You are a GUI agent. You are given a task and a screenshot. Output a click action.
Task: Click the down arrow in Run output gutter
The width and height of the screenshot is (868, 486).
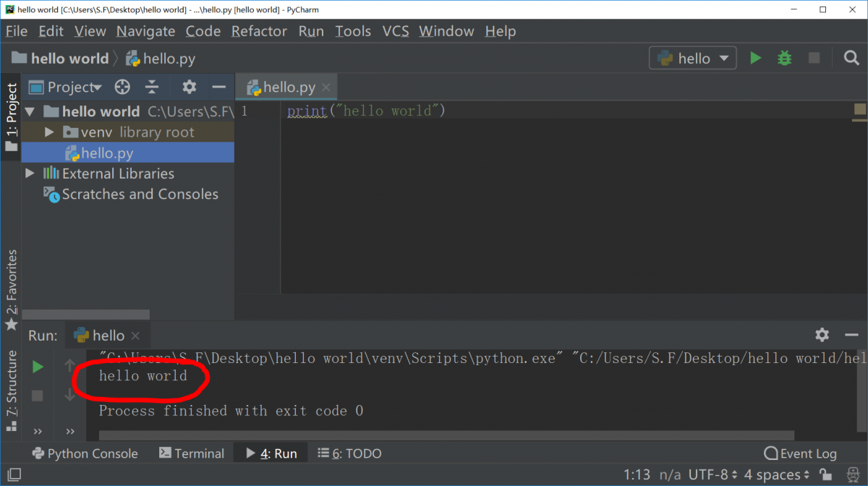(x=70, y=395)
